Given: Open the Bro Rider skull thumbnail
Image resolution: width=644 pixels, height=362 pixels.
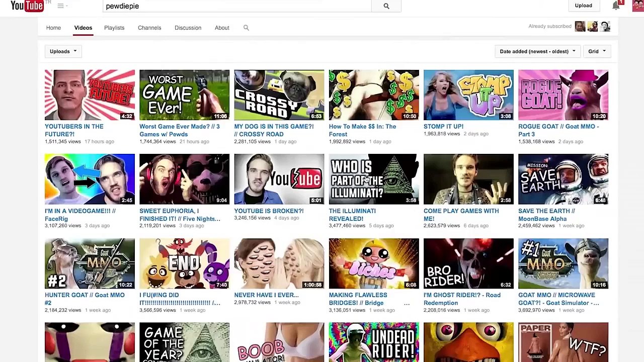Looking at the screenshot, I should (468, 263).
